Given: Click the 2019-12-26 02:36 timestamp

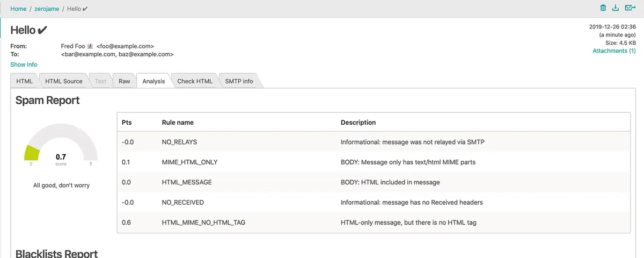Looking at the screenshot, I should pyautogui.click(x=612, y=27).
